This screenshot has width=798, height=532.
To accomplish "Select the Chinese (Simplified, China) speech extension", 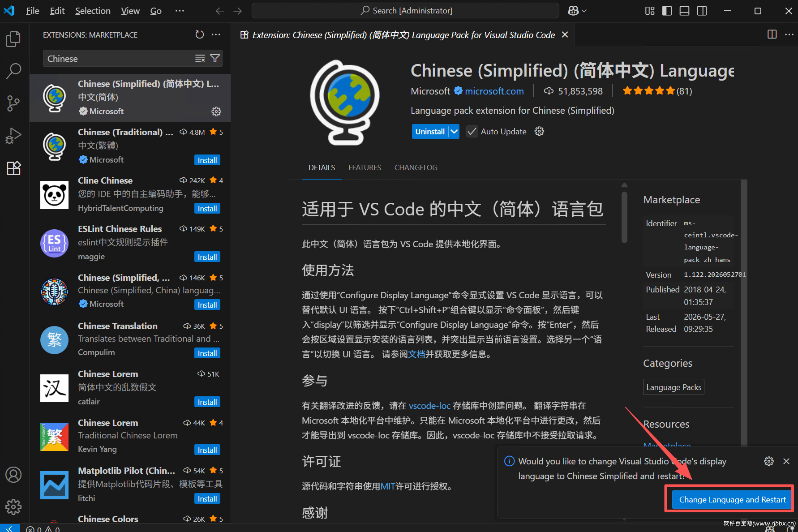I will (x=130, y=291).
